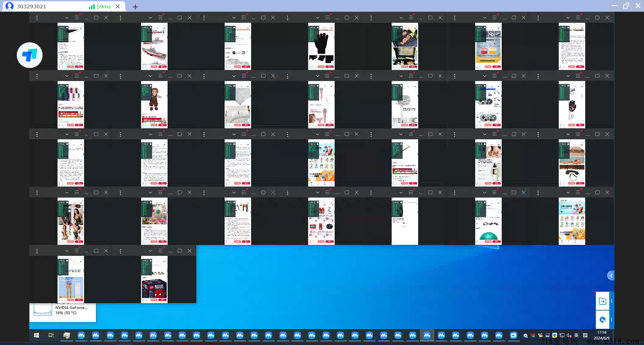Click the phone screen showing game controllers
Viewport: 644px width, 345px height.
pyautogui.click(x=488, y=105)
